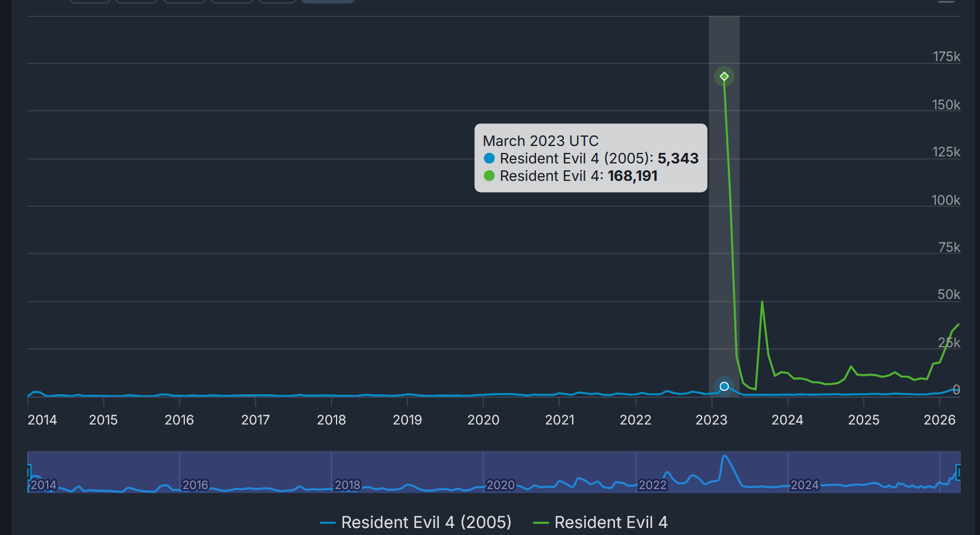
Task: Click the 2023 label on the x-axis
Action: click(712, 420)
